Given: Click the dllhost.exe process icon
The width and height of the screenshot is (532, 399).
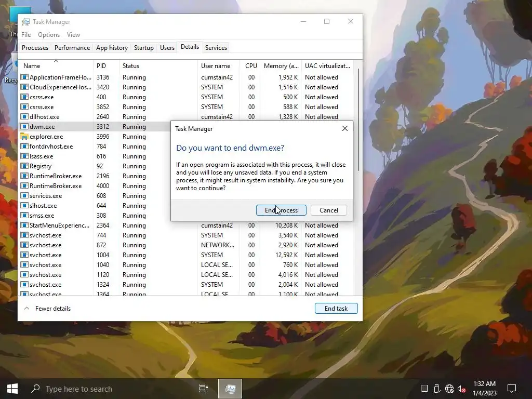Looking at the screenshot, I should click(24, 116).
